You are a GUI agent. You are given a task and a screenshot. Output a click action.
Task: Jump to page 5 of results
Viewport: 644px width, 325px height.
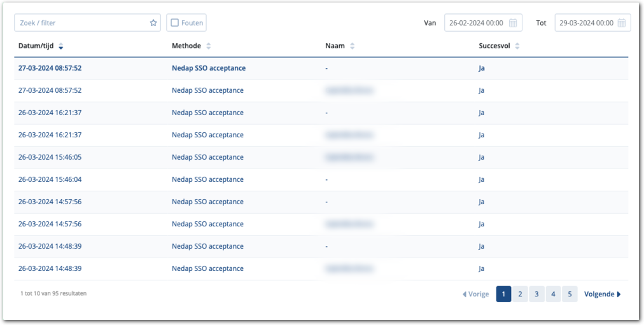(570, 294)
